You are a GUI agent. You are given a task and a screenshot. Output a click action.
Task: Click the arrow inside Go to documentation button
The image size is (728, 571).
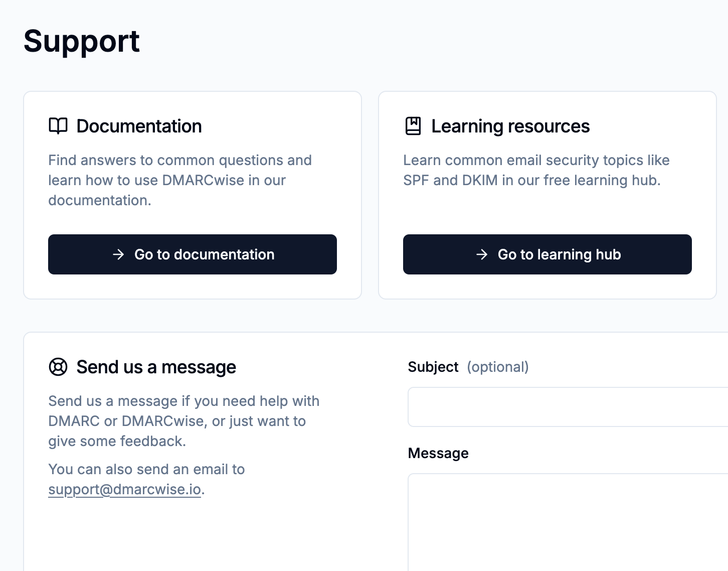click(118, 254)
